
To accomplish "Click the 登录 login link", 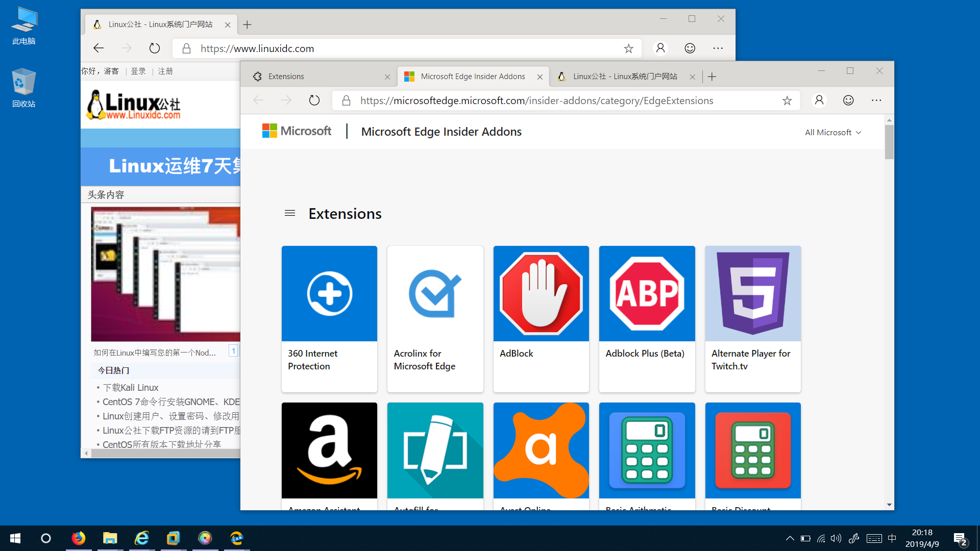I will click(138, 71).
